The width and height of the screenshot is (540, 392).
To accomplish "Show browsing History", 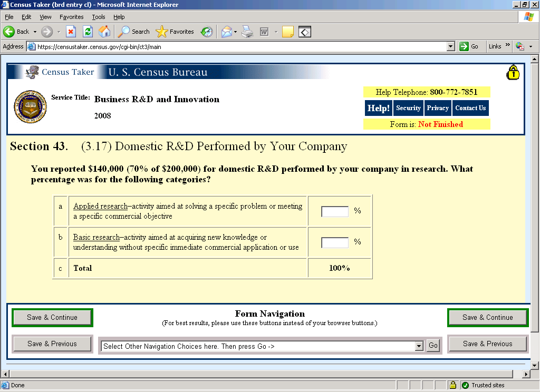I will tap(207, 32).
